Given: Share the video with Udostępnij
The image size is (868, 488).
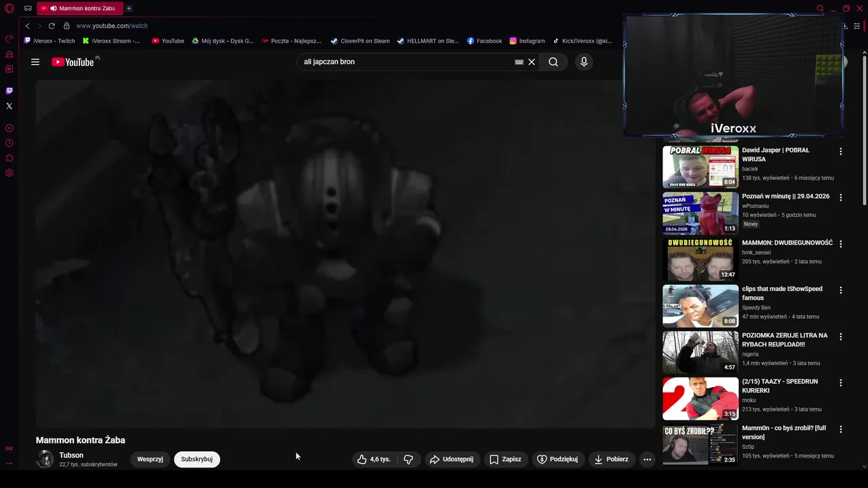Looking at the screenshot, I should [x=452, y=459].
